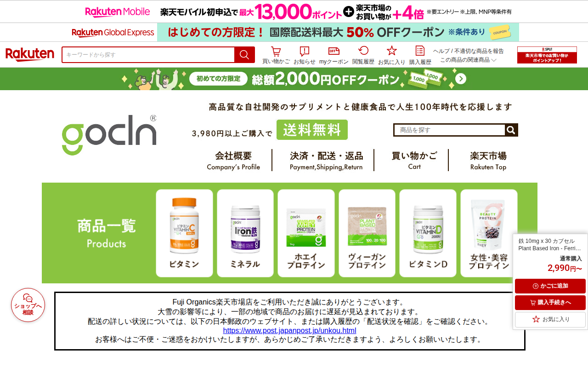The image size is (588, 368).
Task: Open 会社概要 Company's Profile menu
Action: (233, 161)
